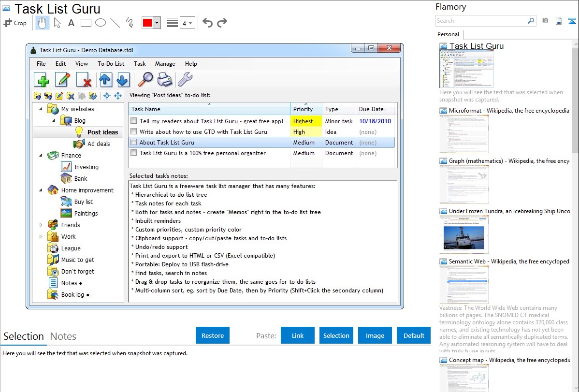The height and width of the screenshot is (392, 579).
Task: Pick the rectangle drawing tool
Action: [x=86, y=23]
